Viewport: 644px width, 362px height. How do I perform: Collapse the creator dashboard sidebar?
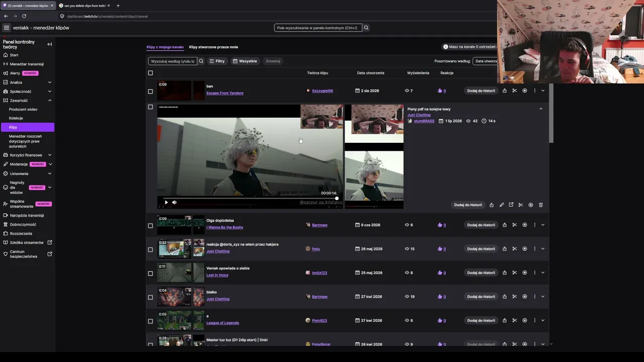click(x=49, y=44)
